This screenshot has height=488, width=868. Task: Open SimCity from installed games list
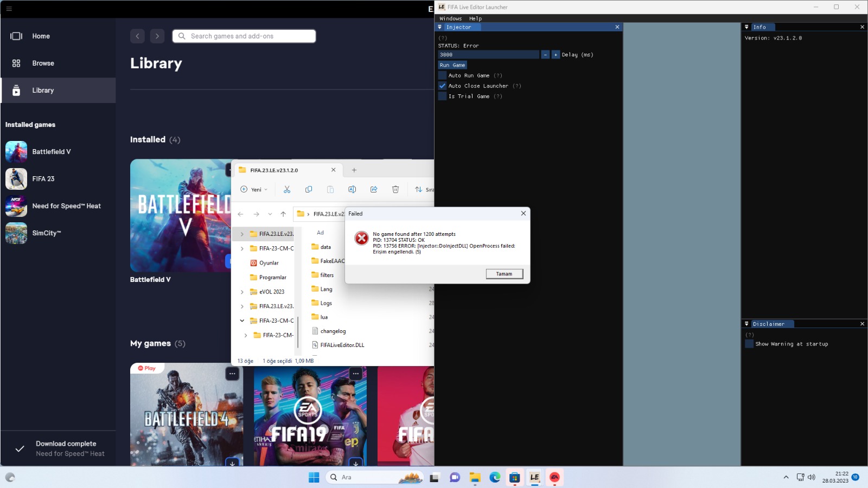click(x=58, y=233)
